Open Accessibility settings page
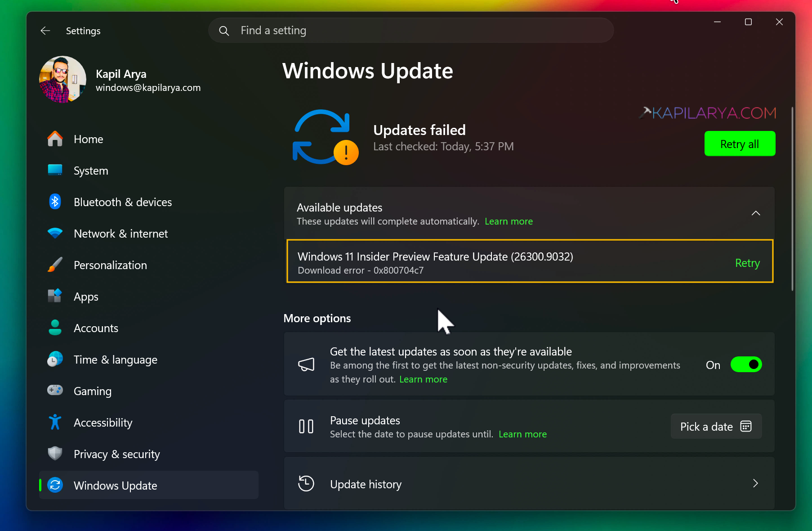The height and width of the screenshot is (531, 812). click(149, 423)
